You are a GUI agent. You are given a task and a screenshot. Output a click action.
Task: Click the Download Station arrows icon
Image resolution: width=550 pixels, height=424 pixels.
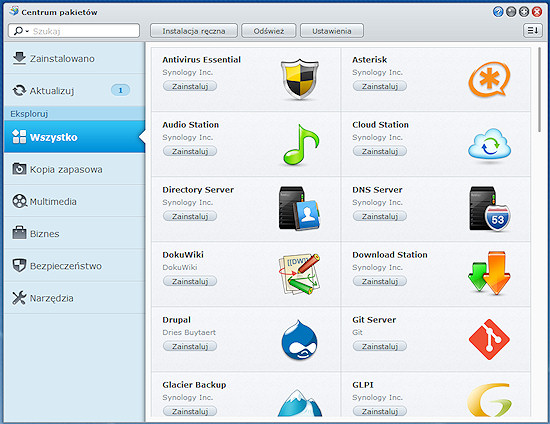(489, 273)
